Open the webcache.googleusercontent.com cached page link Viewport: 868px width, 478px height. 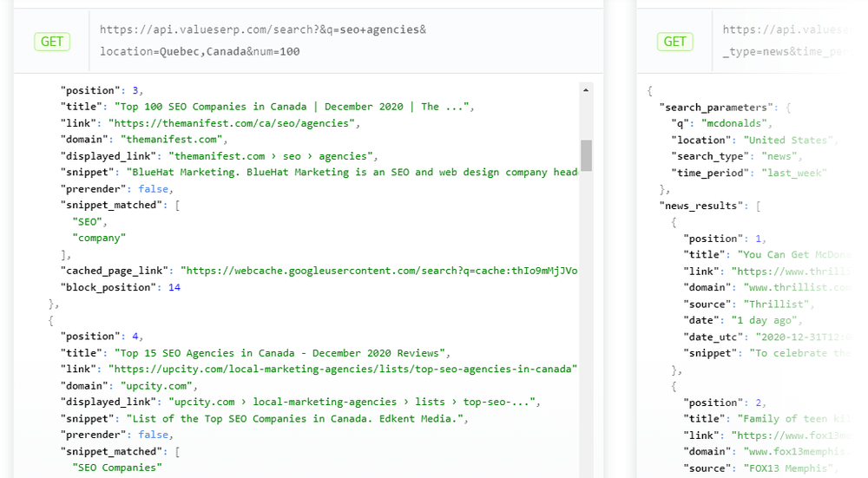378,271
